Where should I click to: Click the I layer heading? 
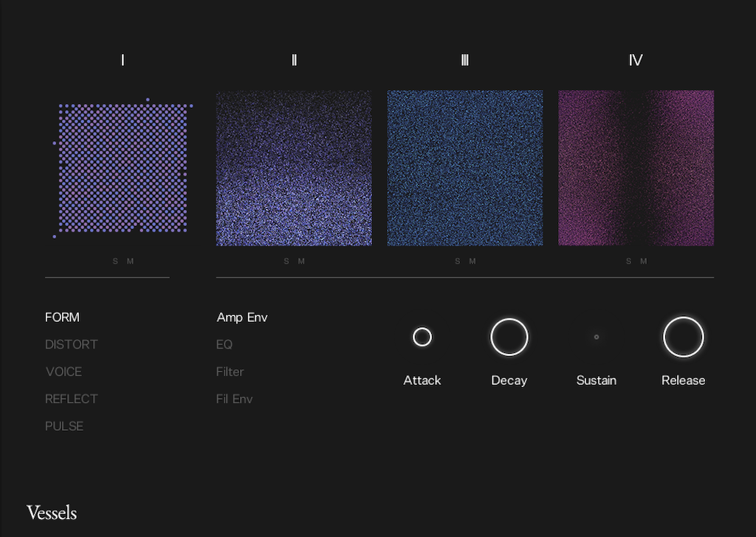point(123,61)
